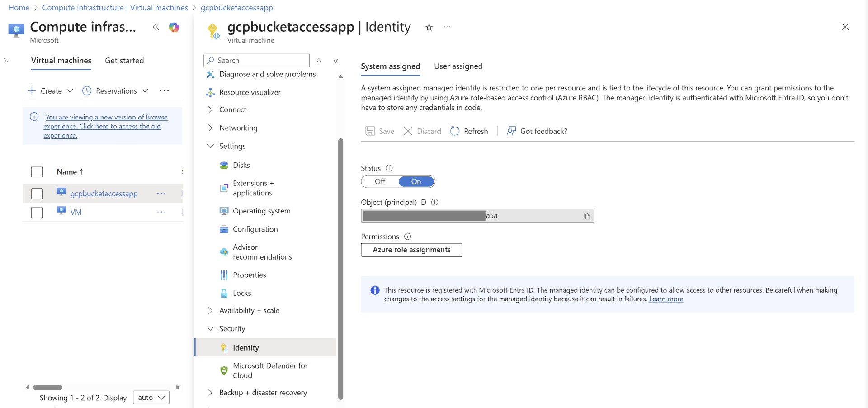Open gcpbucketaccessapp VM link in list

[104, 194]
